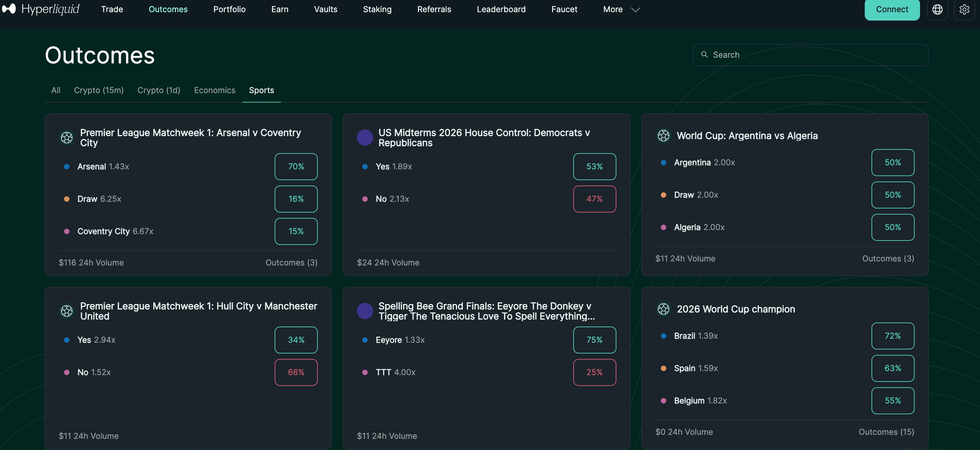Choose Algeria 50% outcome
Image resolution: width=980 pixels, height=450 pixels.
[x=892, y=227]
